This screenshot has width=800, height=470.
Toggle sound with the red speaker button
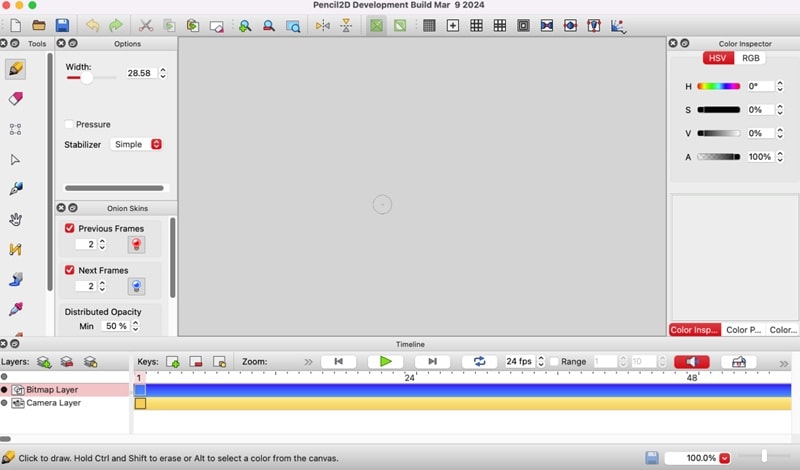point(692,362)
